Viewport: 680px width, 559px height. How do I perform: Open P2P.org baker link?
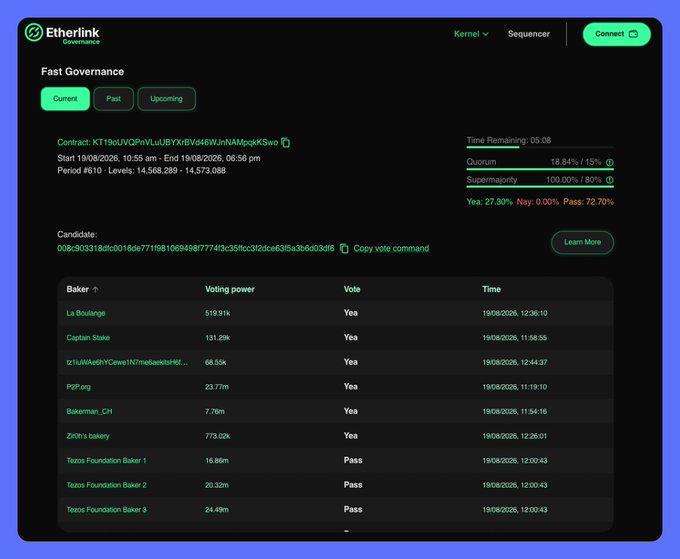click(78, 387)
